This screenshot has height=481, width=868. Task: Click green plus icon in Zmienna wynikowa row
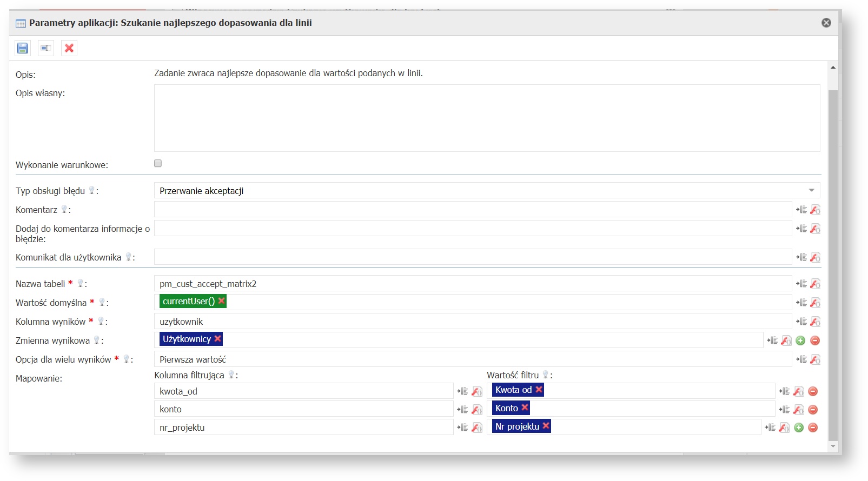click(x=801, y=340)
